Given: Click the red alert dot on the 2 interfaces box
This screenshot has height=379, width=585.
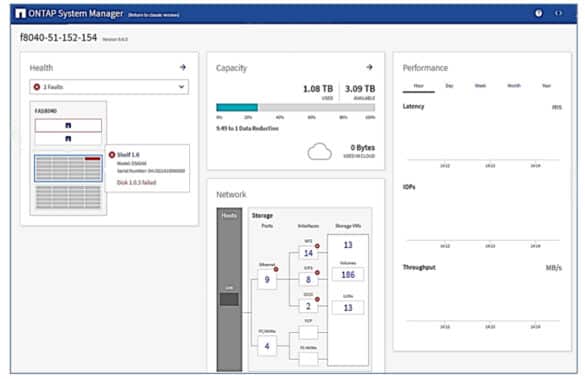Looking at the screenshot, I should point(317,299).
